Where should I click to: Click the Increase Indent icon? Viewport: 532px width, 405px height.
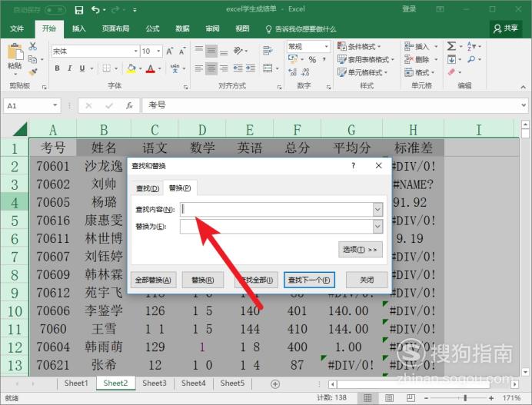pyautogui.click(x=251, y=68)
